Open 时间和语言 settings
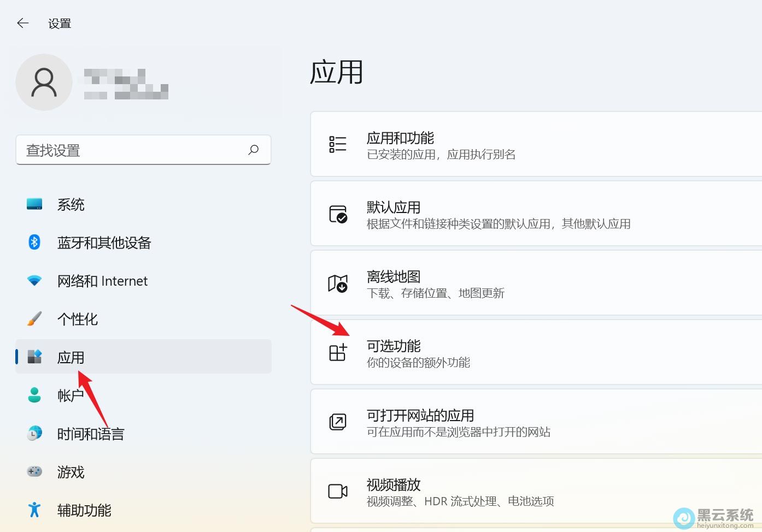The width and height of the screenshot is (762, 532). [x=91, y=434]
